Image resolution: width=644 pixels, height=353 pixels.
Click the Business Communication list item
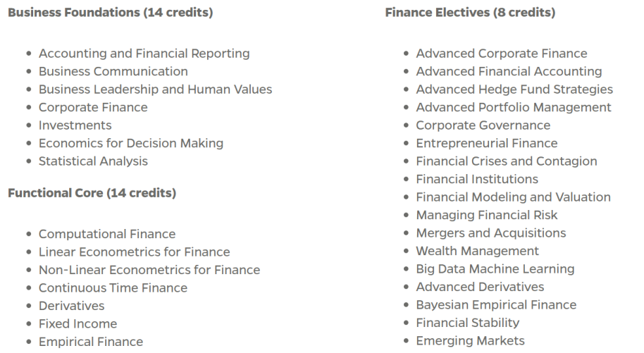click(113, 71)
